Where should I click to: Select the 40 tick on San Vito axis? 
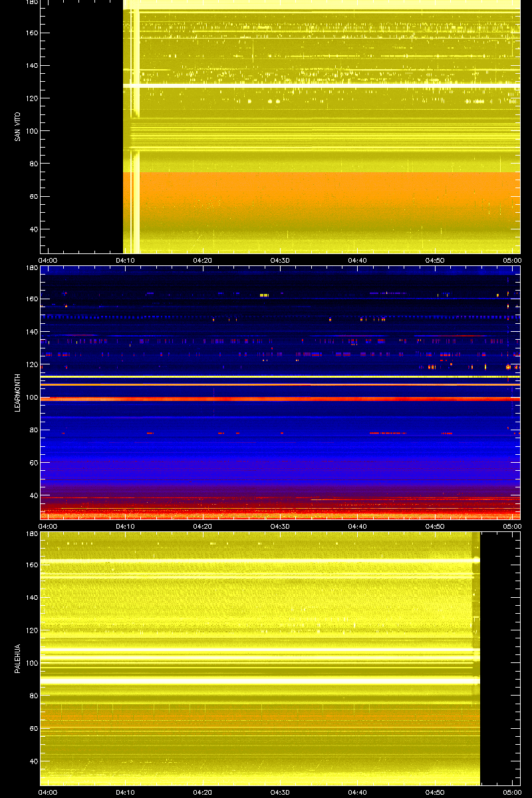pos(33,229)
